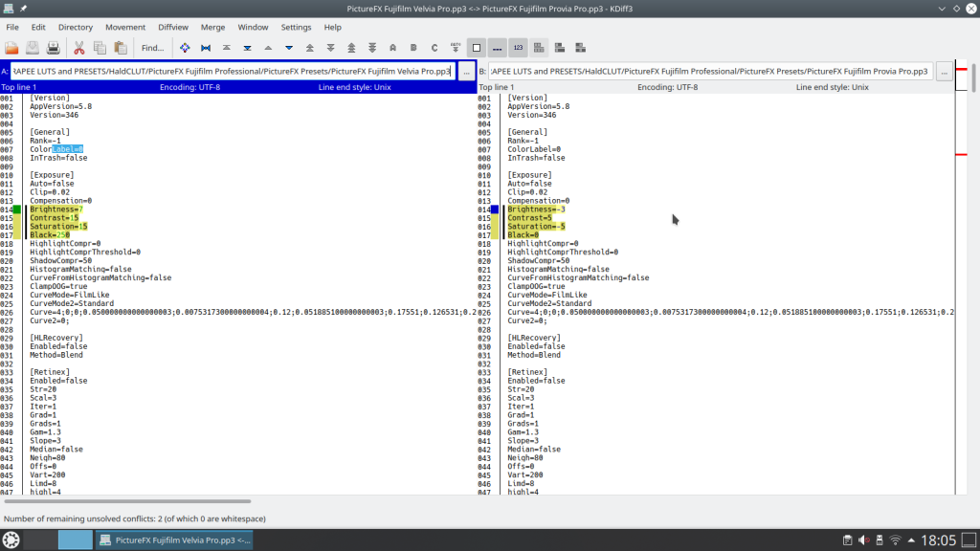Open the Wi-Fi network tray icon
980x551 pixels.
point(895,540)
